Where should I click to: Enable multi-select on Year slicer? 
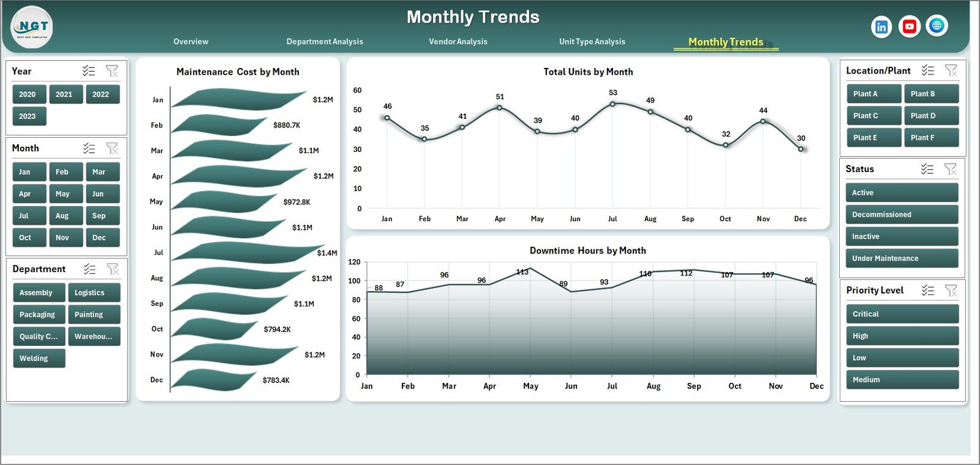pos(89,71)
